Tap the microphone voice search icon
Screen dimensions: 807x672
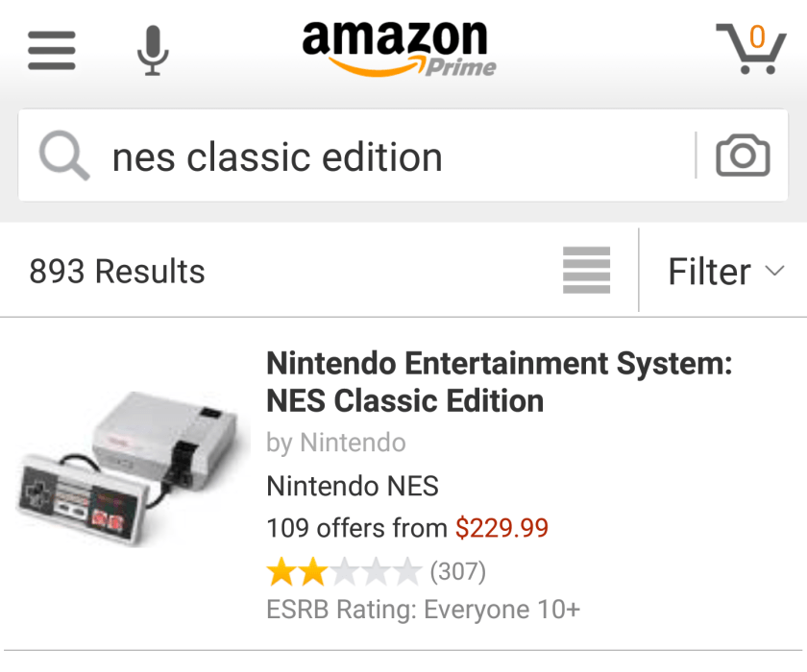152,50
